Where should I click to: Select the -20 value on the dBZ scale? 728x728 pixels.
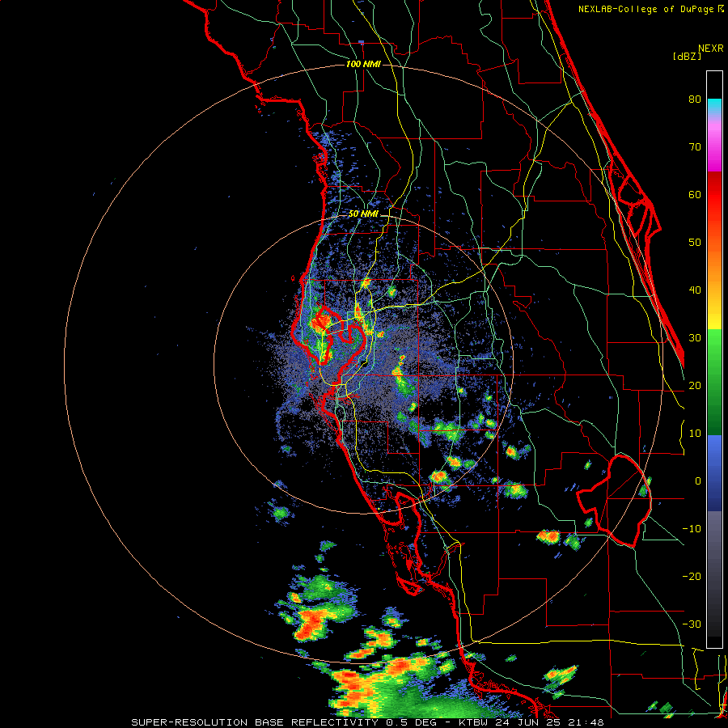point(692,576)
